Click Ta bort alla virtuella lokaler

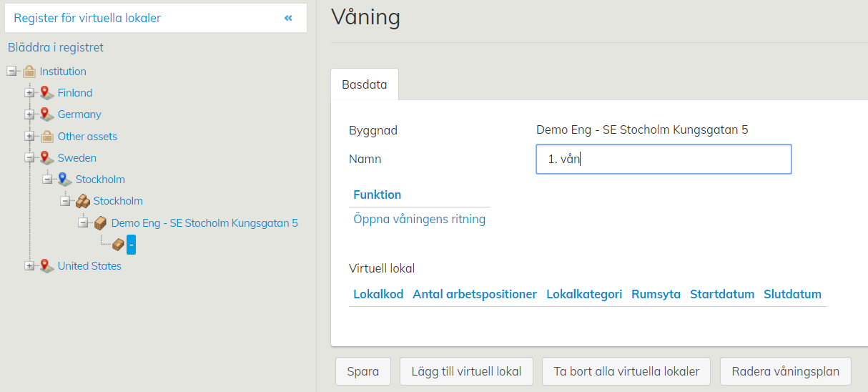pyautogui.click(x=626, y=372)
